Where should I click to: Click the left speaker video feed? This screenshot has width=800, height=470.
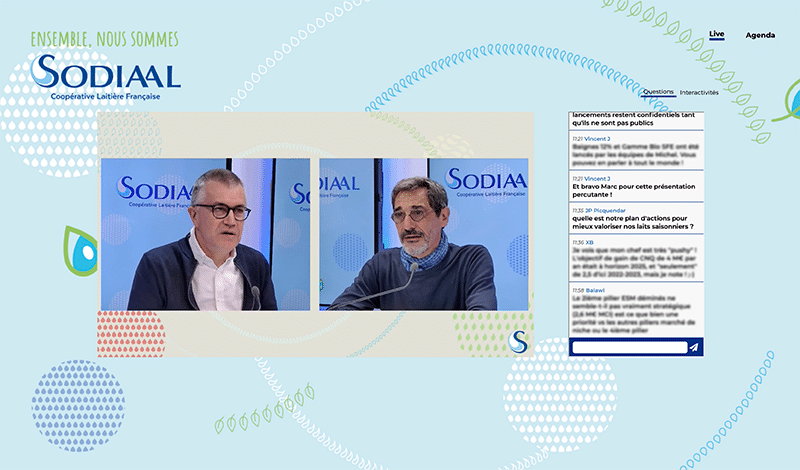click(205, 234)
